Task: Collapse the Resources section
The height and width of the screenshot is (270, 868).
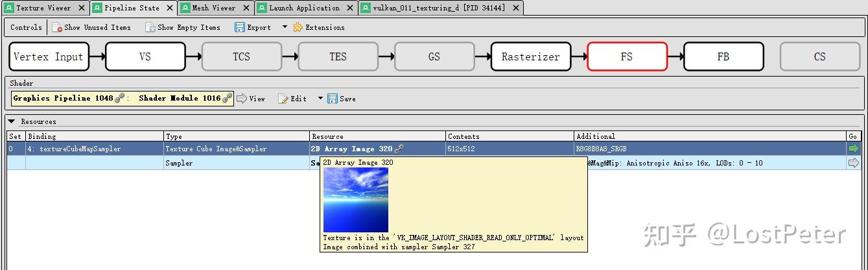Action: (12, 121)
